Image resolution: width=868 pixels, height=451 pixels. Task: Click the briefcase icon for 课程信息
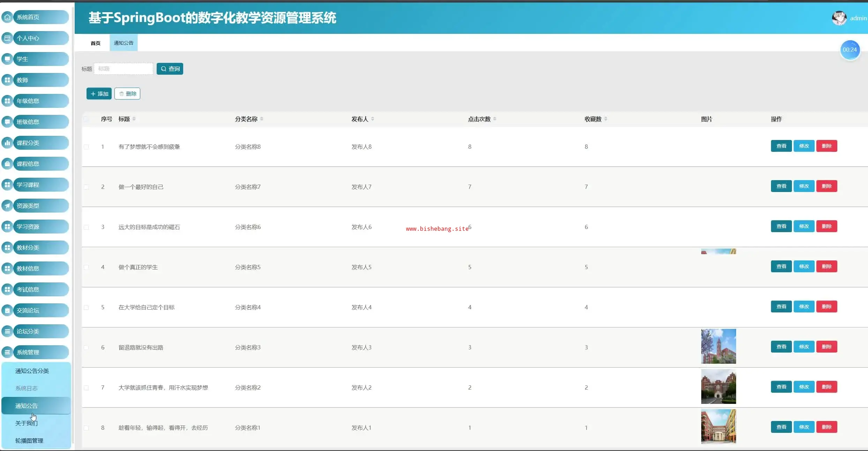click(7, 164)
